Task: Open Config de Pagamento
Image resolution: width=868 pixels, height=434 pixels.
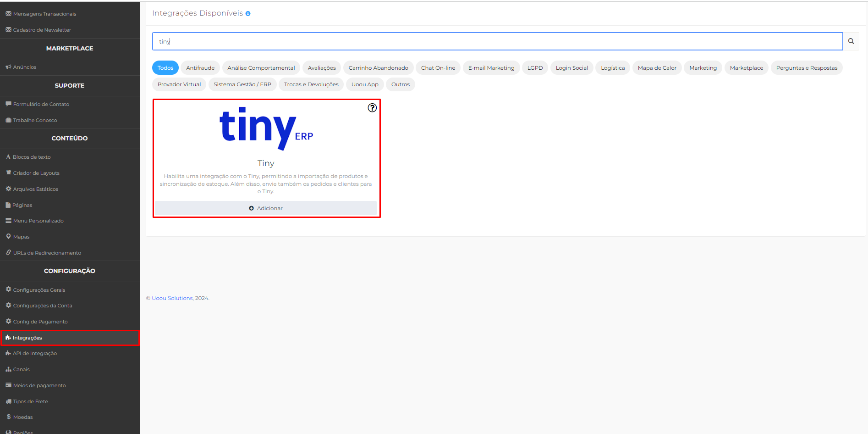Action: pos(70,322)
